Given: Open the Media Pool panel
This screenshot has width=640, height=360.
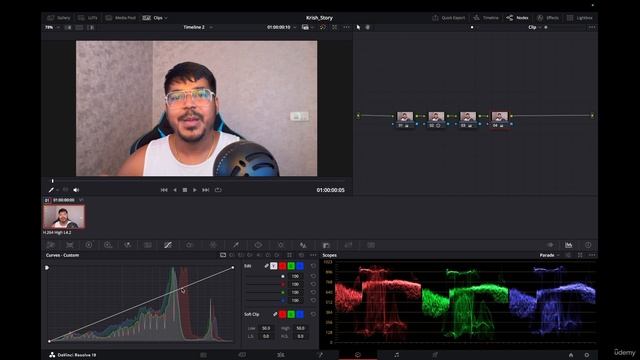Looking at the screenshot, I should tap(120, 18).
